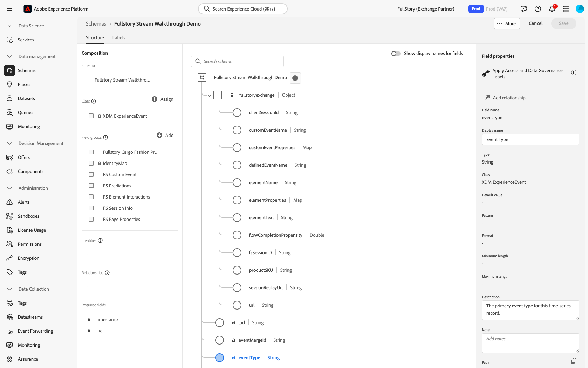Click the copy path icon
Screen dimensions: 588x368
tap(573, 361)
